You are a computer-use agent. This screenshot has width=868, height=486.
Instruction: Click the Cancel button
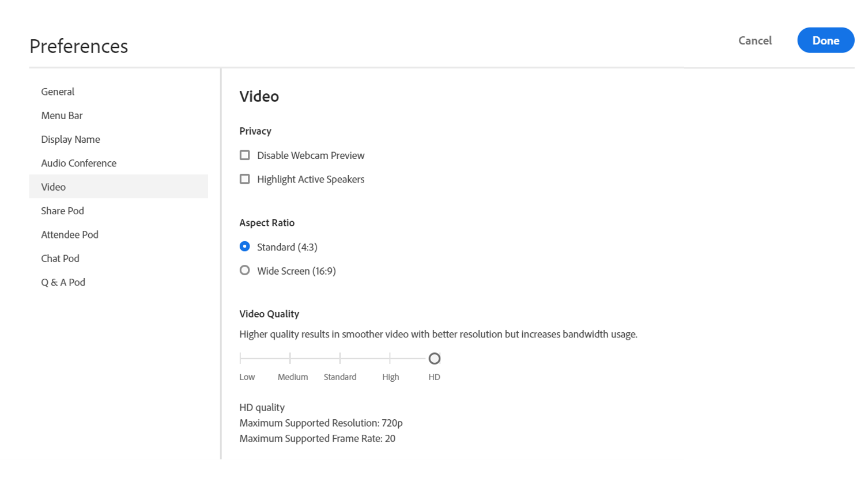(755, 40)
